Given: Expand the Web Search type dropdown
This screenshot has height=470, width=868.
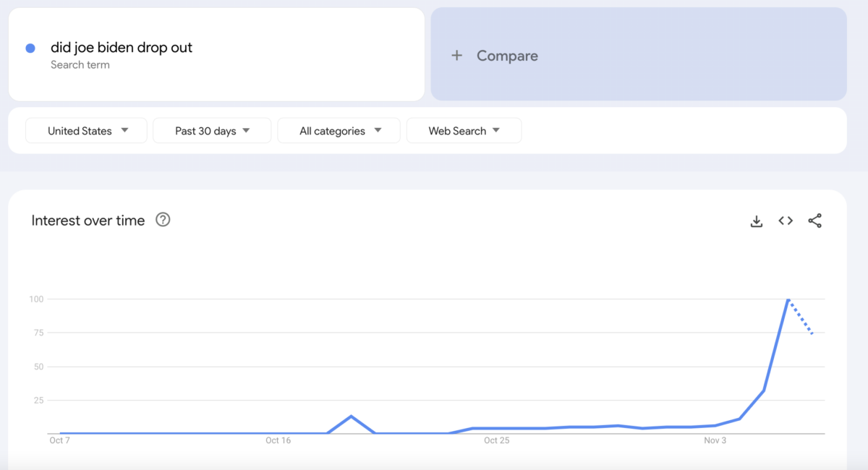Looking at the screenshot, I should pos(464,131).
